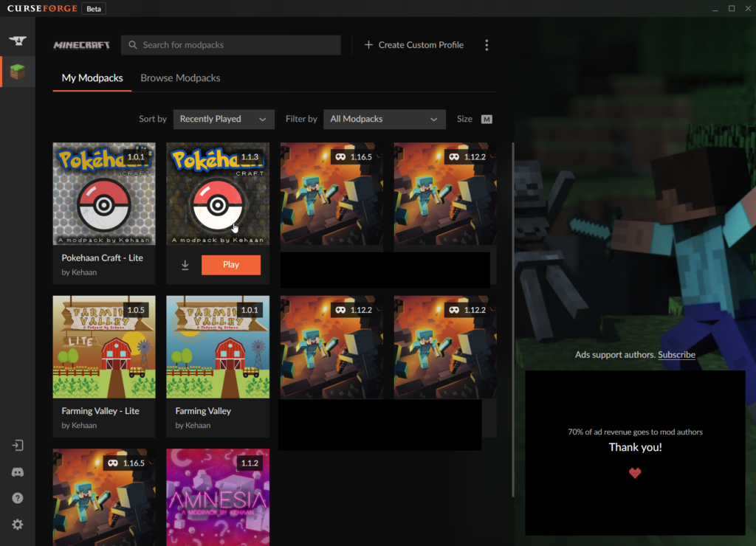Image resolution: width=756 pixels, height=546 pixels.
Task: Expand the Filter by All Modpacks dropdown
Action: pyautogui.click(x=384, y=119)
